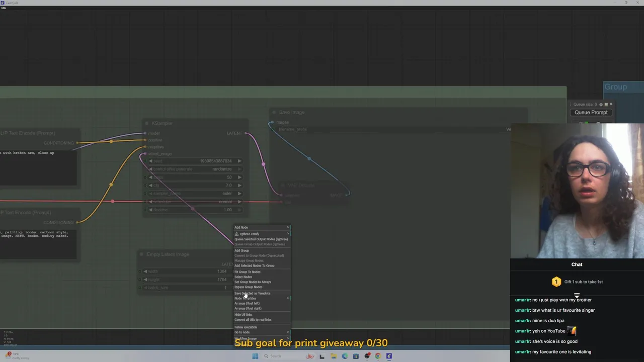Click the Save Image images input slot
This screenshot has width=644, height=362.
[x=272, y=122]
